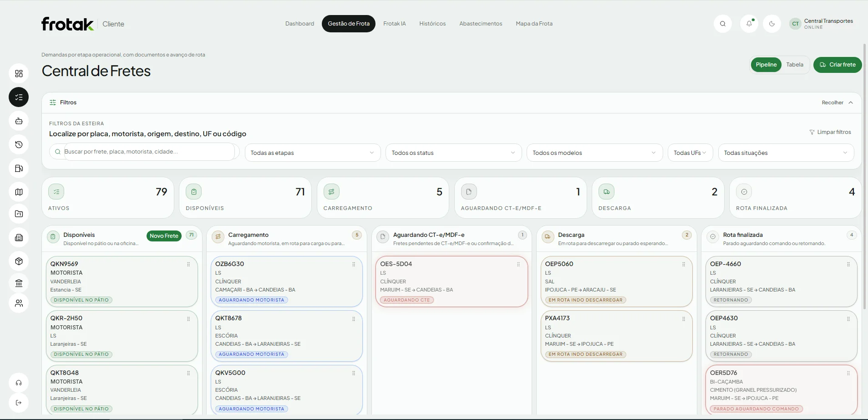Click Limpar filtros link
The width and height of the screenshot is (868, 420).
tap(830, 132)
